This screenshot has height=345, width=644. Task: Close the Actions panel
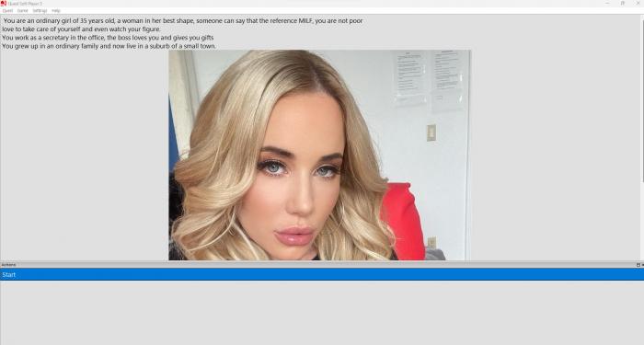(642, 265)
